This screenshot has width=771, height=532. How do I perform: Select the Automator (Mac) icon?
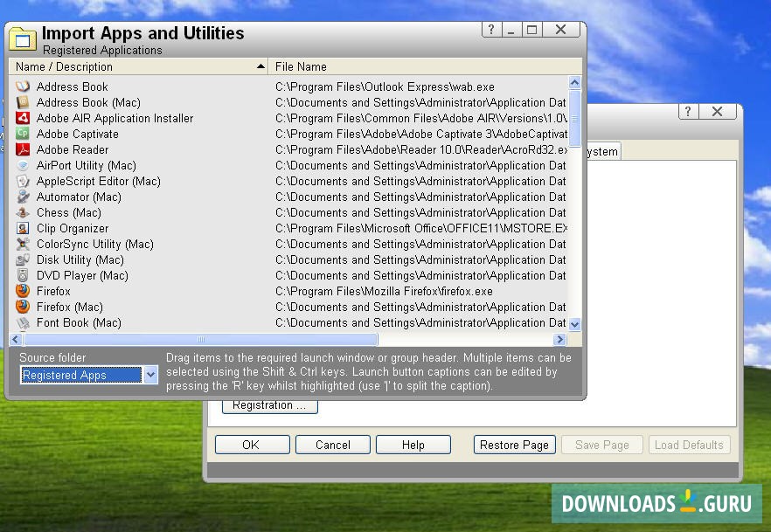pos(22,197)
